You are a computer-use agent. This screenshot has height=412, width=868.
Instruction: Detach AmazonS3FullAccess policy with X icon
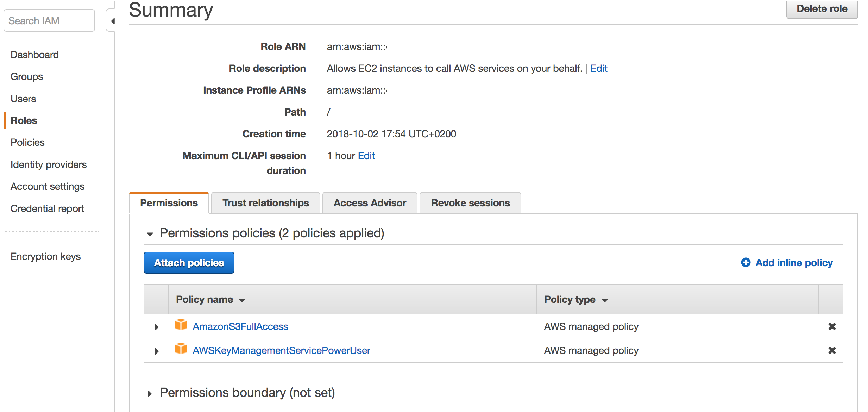click(x=832, y=326)
